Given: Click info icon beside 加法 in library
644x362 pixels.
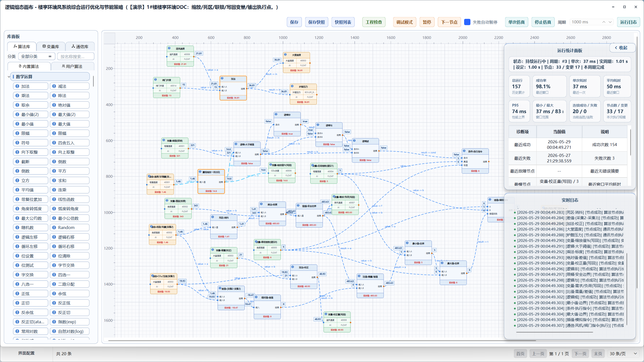Looking at the screenshot, I should pos(17,86).
